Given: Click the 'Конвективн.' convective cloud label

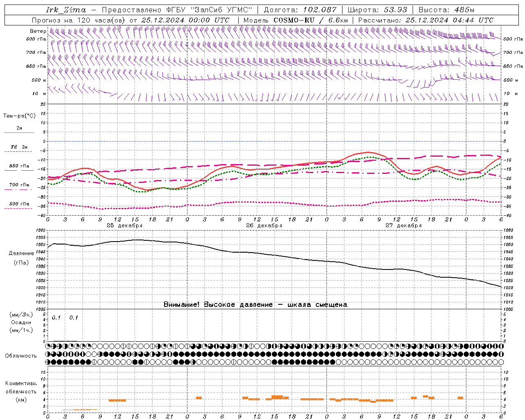Looking at the screenshot, I should 21,383.
